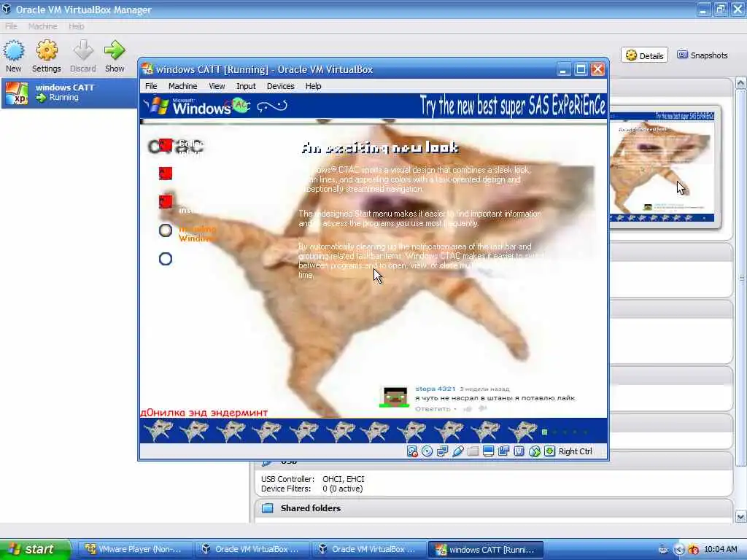Click the Minecraft avatar in the comment

pyautogui.click(x=395, y=397)
